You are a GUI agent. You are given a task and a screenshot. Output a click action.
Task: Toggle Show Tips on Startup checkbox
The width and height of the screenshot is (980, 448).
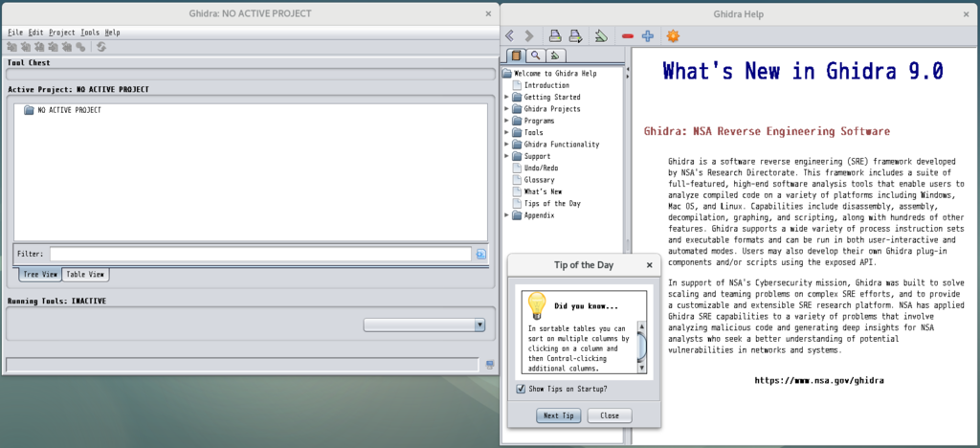(521, 390)
